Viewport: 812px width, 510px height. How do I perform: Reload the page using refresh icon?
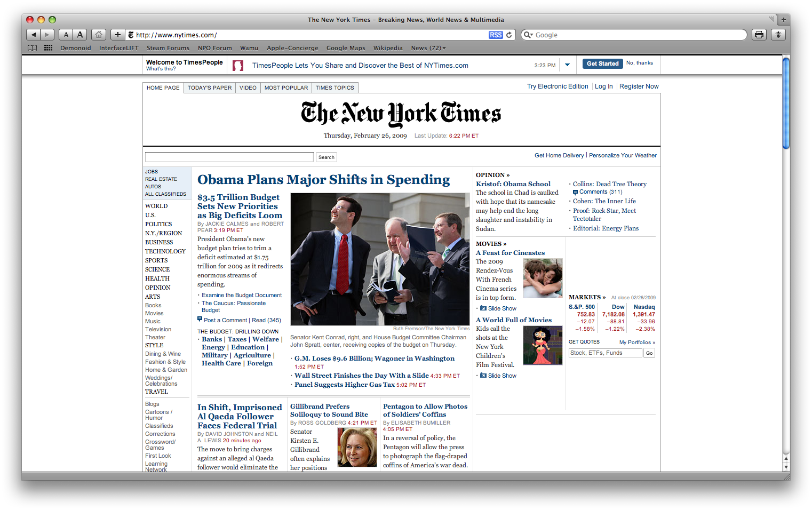(509, 35)
